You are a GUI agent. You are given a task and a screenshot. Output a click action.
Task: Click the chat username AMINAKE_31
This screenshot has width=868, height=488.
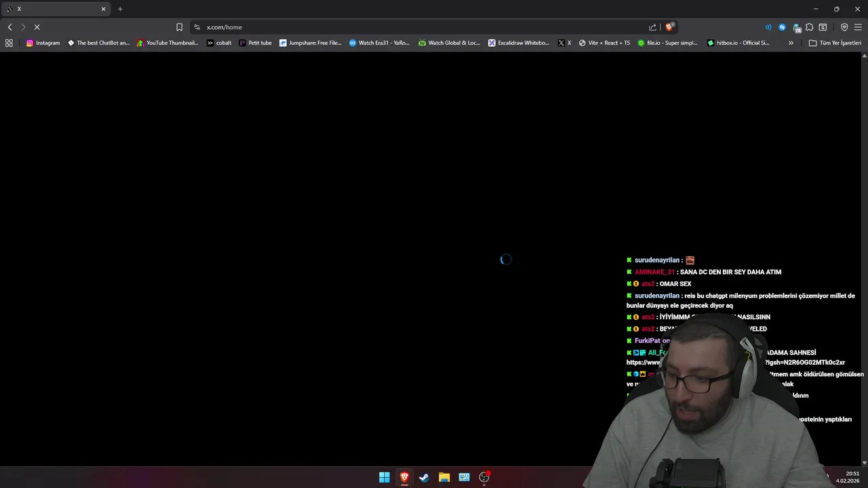[x=654, y=272]
